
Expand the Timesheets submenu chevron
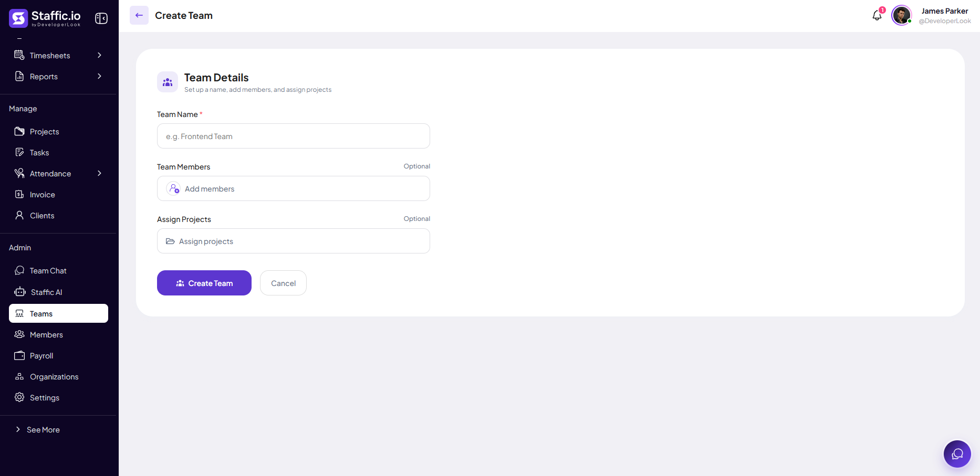99,55
